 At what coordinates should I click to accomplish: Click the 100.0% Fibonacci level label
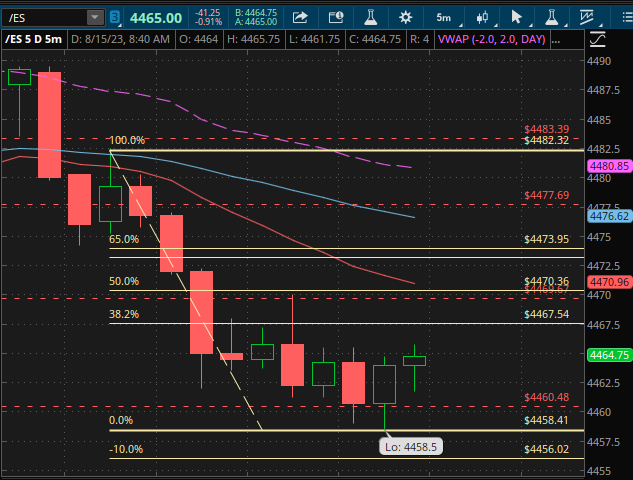pyautogui.click(x=127, y=140)
